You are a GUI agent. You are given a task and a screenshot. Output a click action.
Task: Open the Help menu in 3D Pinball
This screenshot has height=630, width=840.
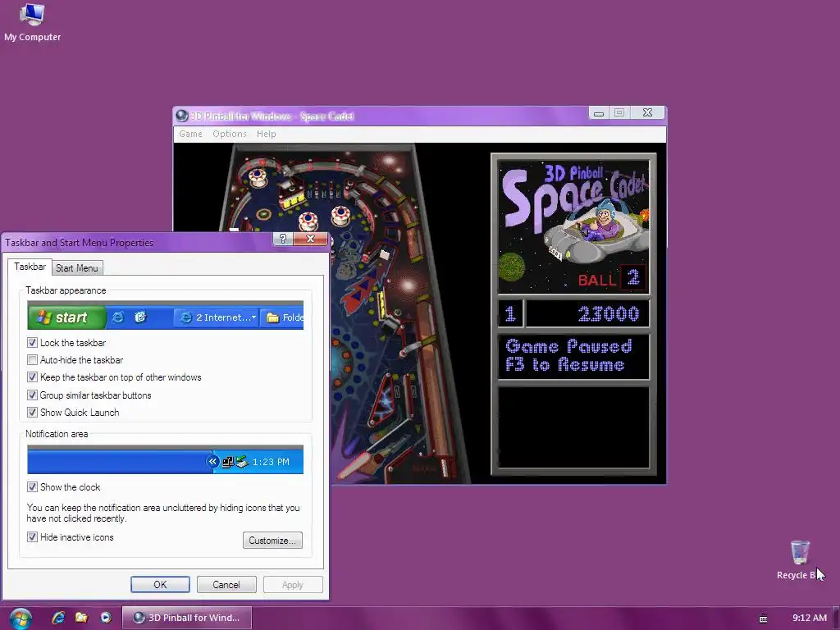(x=267, y=134)
